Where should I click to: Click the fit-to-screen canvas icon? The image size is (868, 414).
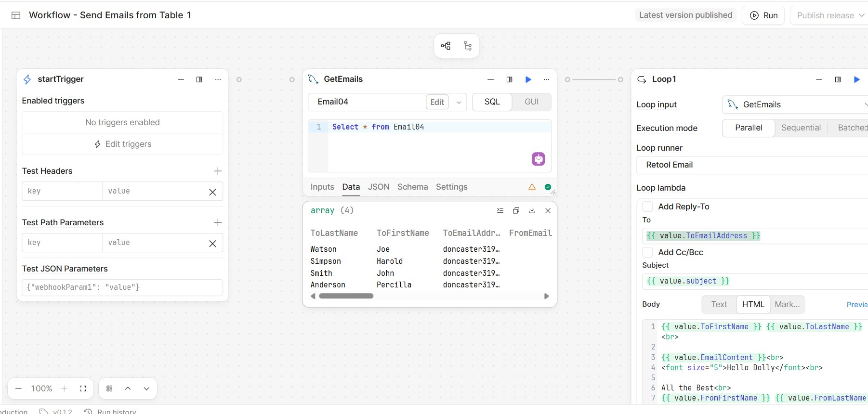83,388
